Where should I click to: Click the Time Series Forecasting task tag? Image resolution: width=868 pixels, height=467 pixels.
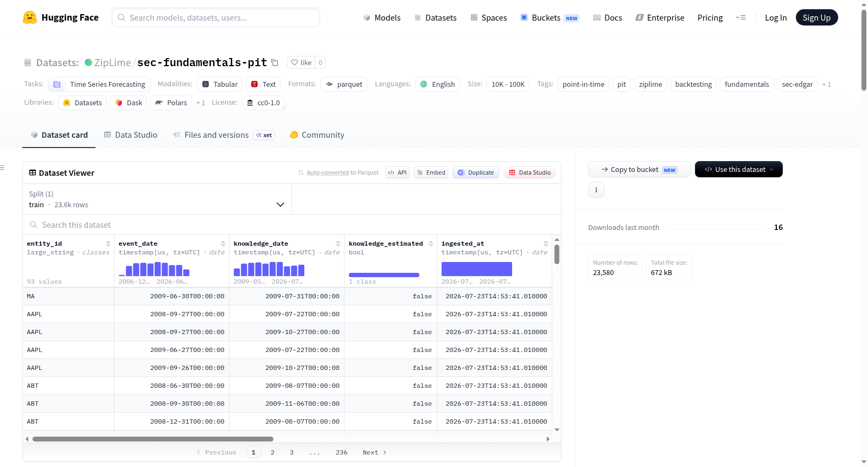(99, 85)
